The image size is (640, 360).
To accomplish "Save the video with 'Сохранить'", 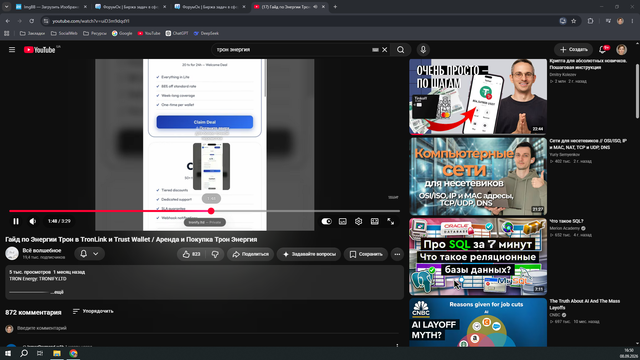I will point(366,254).
